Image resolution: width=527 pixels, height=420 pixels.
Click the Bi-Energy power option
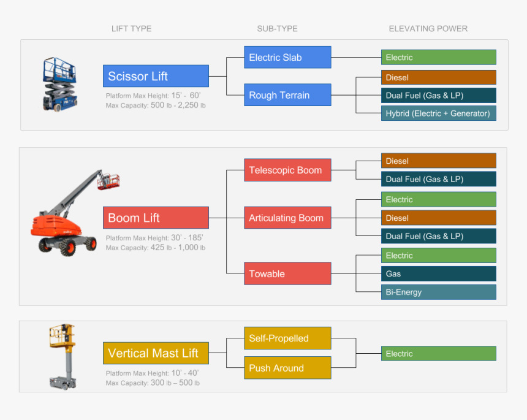[438, 292]
